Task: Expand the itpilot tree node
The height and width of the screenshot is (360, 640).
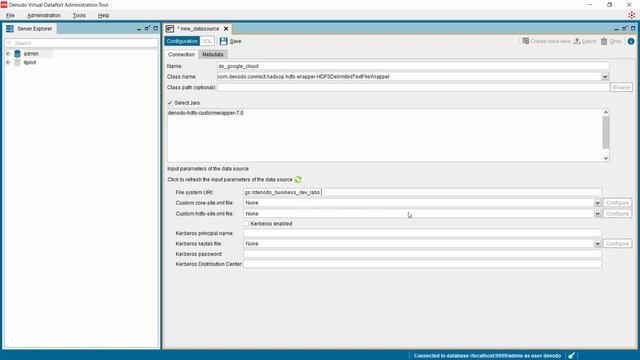Action: [8, 62]
